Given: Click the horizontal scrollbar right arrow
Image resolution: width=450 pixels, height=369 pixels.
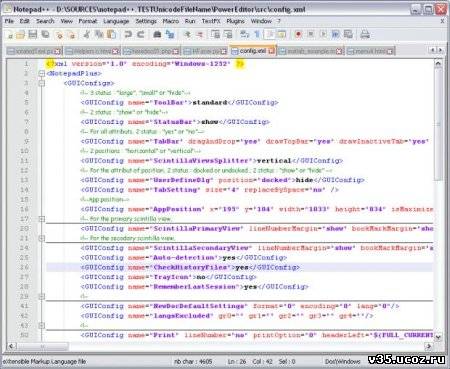Looking at the screenshot, I should [429, 346].
